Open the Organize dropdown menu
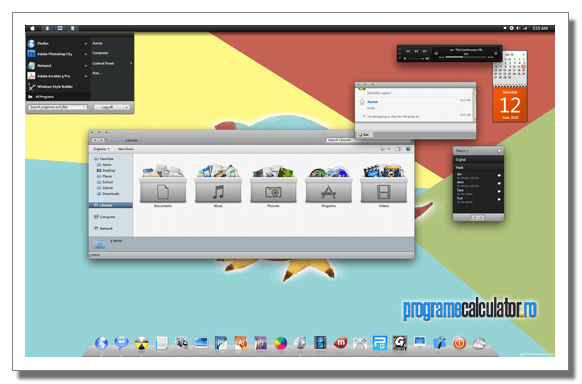The image size is (582, 384). 101,149
